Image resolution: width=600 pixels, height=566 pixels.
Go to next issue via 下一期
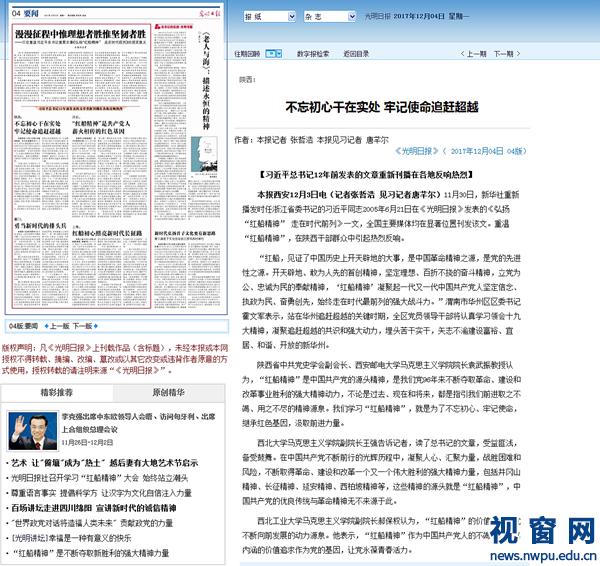(x=503, y=54)
